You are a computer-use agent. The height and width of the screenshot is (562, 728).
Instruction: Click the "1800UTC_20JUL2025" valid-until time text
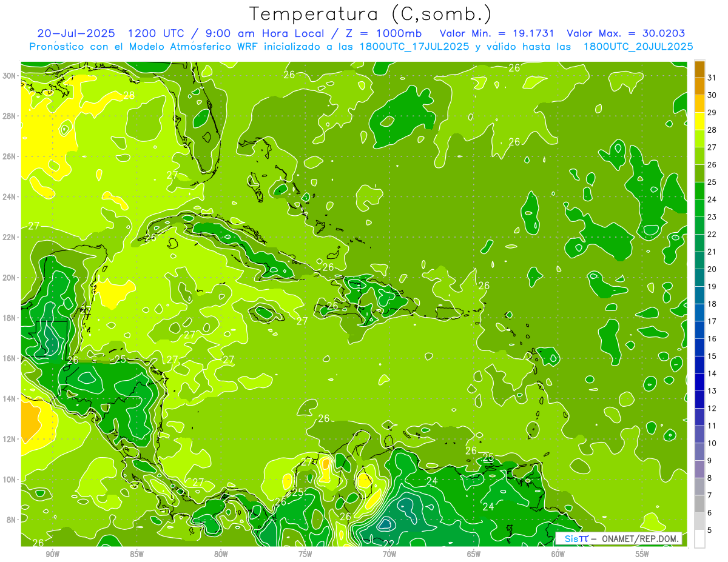click(x=638, y=46)
